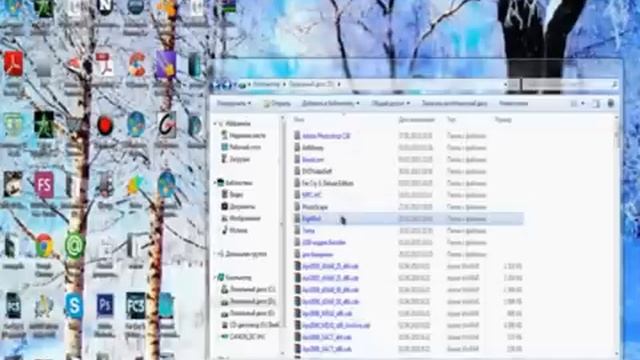
Task: Open the Photoshop Ps desktop shortcut
Action: tap(105, 305)
